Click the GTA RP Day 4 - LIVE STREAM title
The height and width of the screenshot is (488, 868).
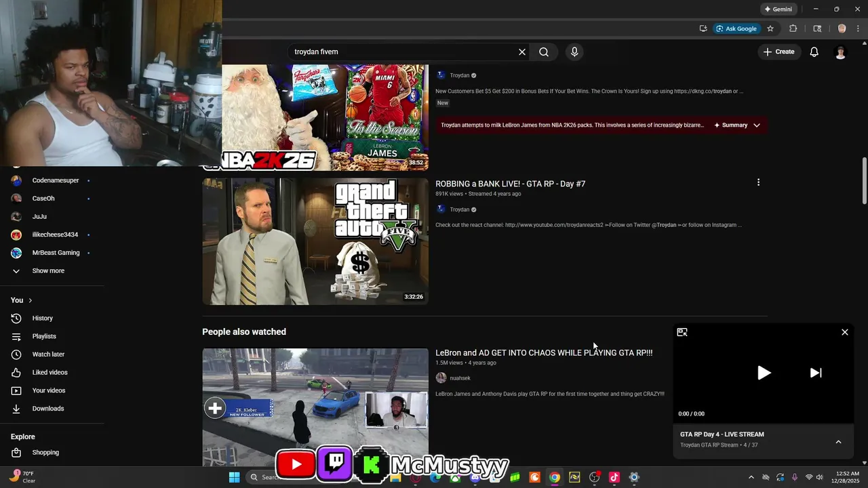click(x=722, y=434)
